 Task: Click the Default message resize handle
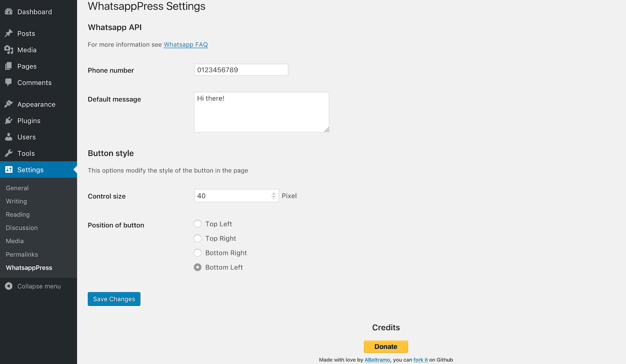point(326,129)
